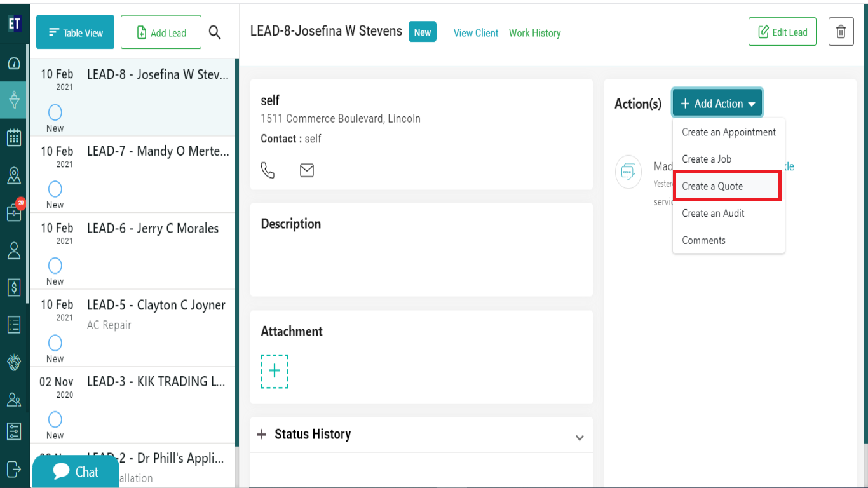Click the phone call icon
The image size is (868, 488).
(x=268, y=170)
